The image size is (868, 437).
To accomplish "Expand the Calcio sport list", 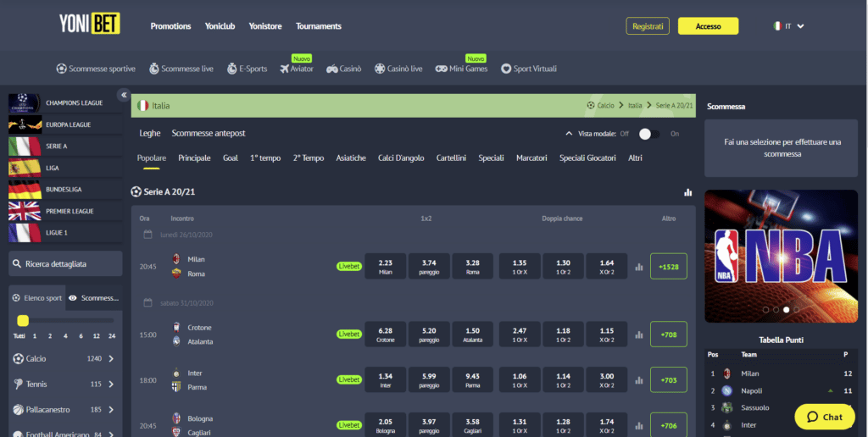I will click(x=111, y=358).
